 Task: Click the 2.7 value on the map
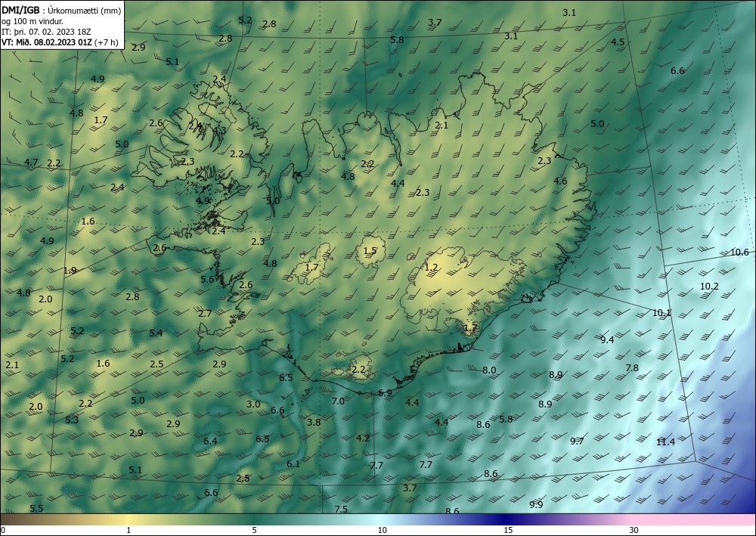205,313
